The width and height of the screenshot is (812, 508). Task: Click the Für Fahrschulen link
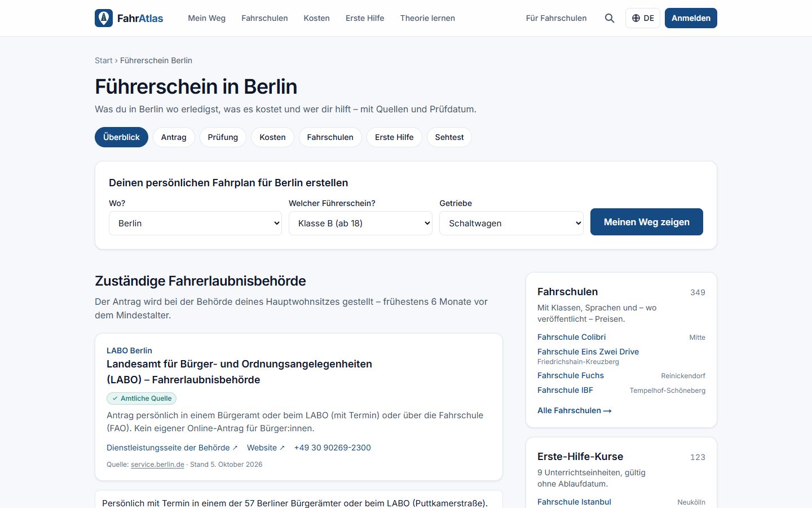556,18
